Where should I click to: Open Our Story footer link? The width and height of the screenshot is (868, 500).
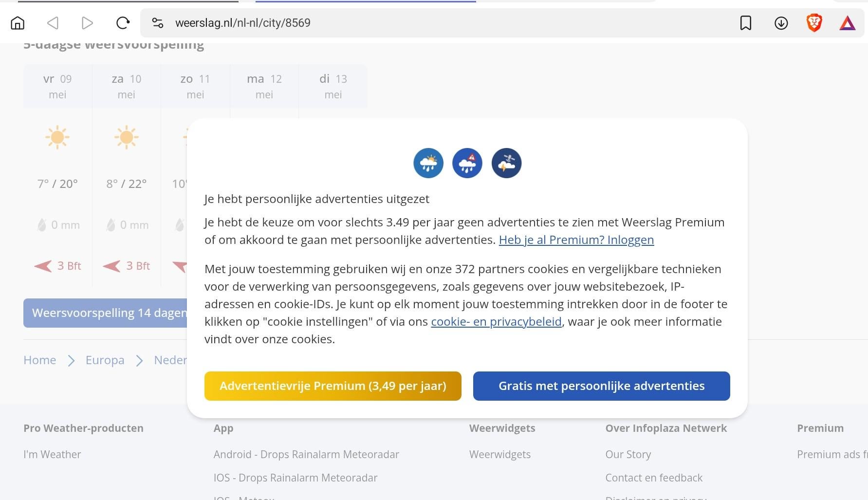[628, 454]
